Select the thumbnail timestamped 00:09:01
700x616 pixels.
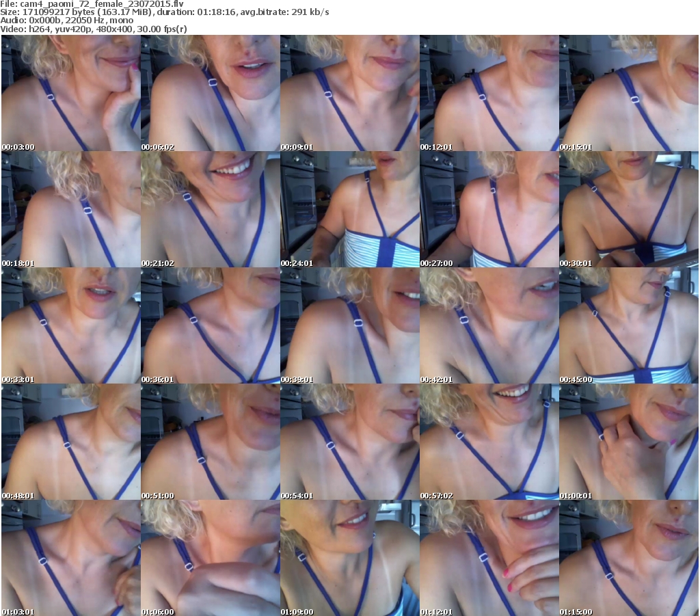tap(350, 93)
